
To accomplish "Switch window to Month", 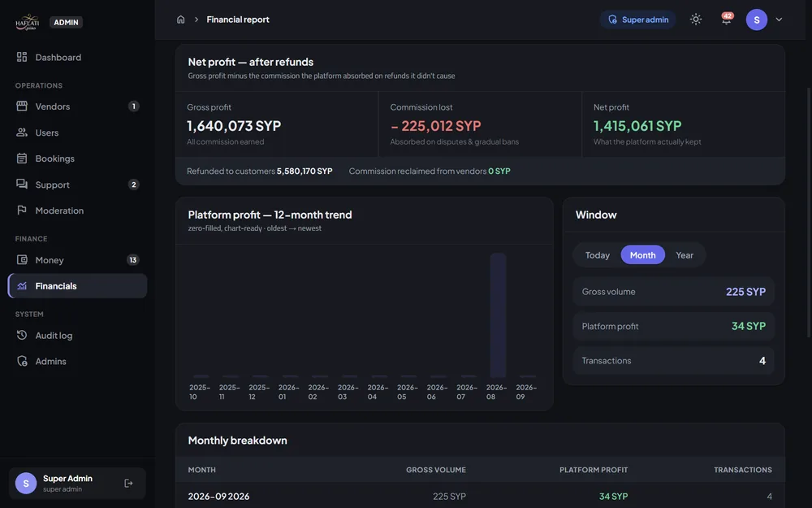I will coord(642,255).
